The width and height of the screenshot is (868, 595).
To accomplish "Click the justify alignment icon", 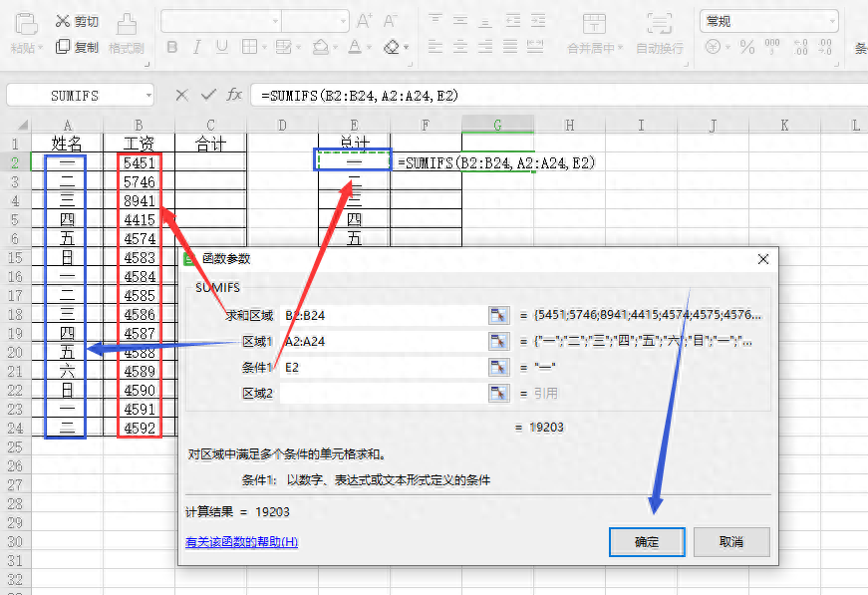I will 510,47.
